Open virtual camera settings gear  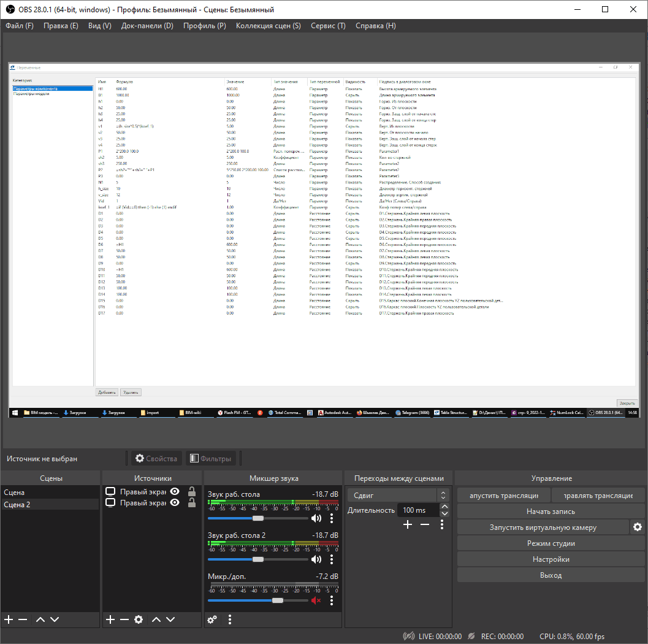[x=638, y=527]
